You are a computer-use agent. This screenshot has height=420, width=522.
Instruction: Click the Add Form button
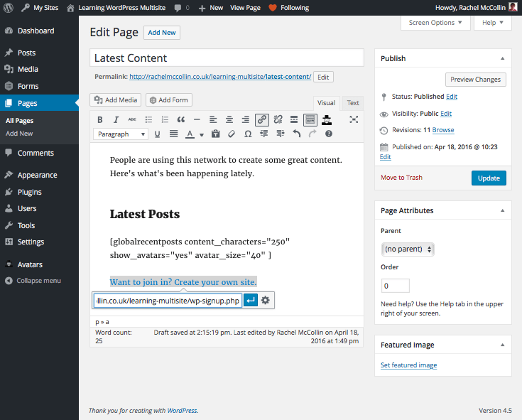tap(169, 100)
